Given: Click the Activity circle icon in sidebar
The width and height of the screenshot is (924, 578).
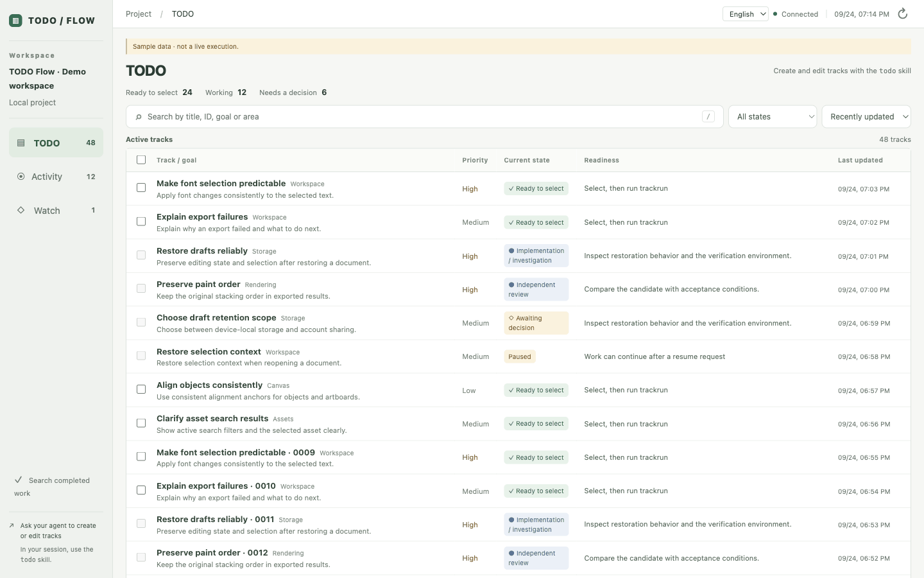Looking at the screenshot, I should pos(21,177).
